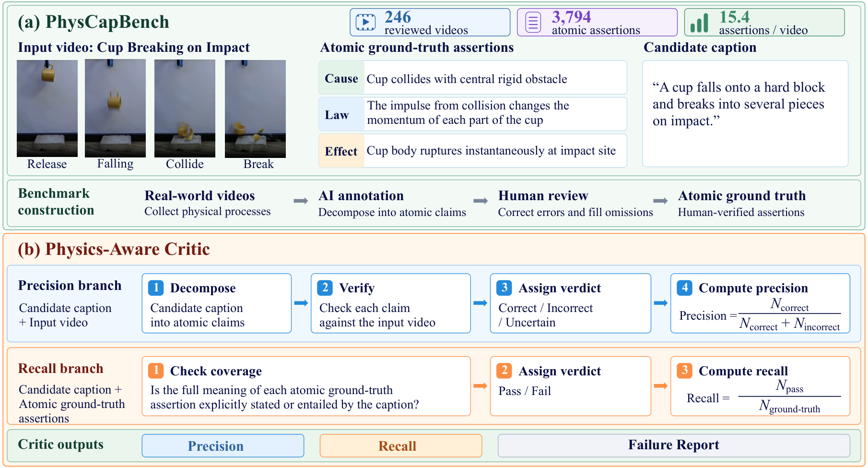The width and height of the screenshot is (868, 468).
Task: Select the orange number 1 badge next to Check coverage
Action: (156, 371)
